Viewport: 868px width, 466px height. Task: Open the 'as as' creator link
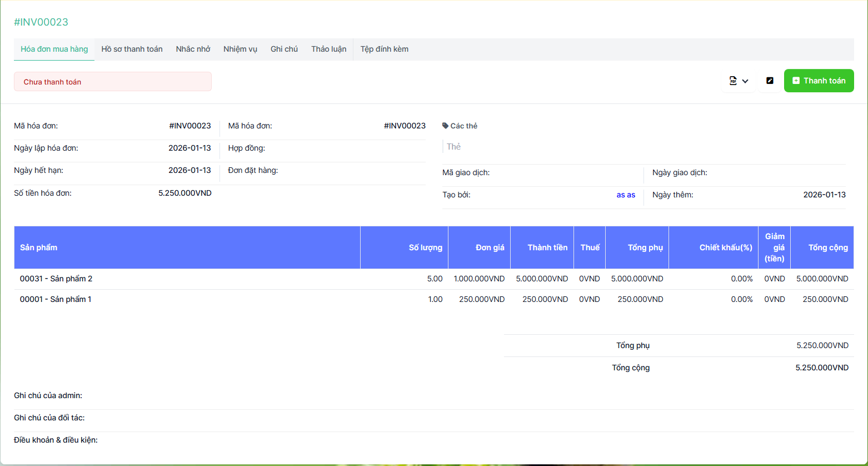click(x=626, y=195)
